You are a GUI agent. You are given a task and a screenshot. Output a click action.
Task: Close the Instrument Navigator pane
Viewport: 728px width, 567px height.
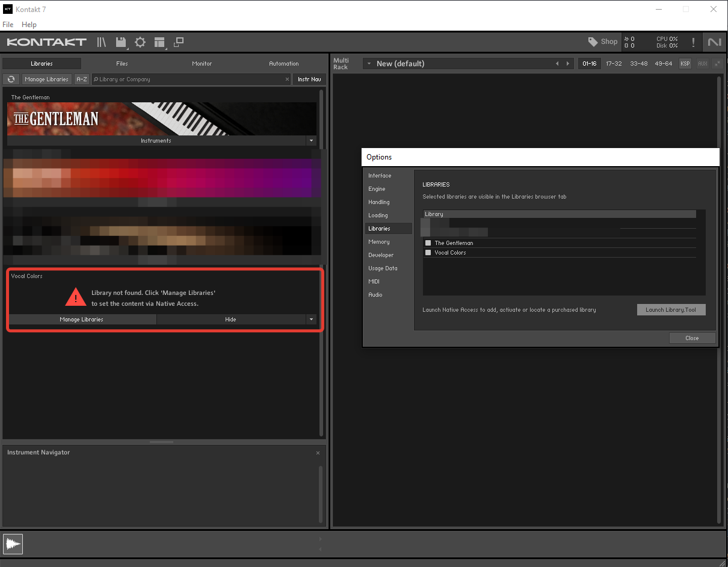318,453
